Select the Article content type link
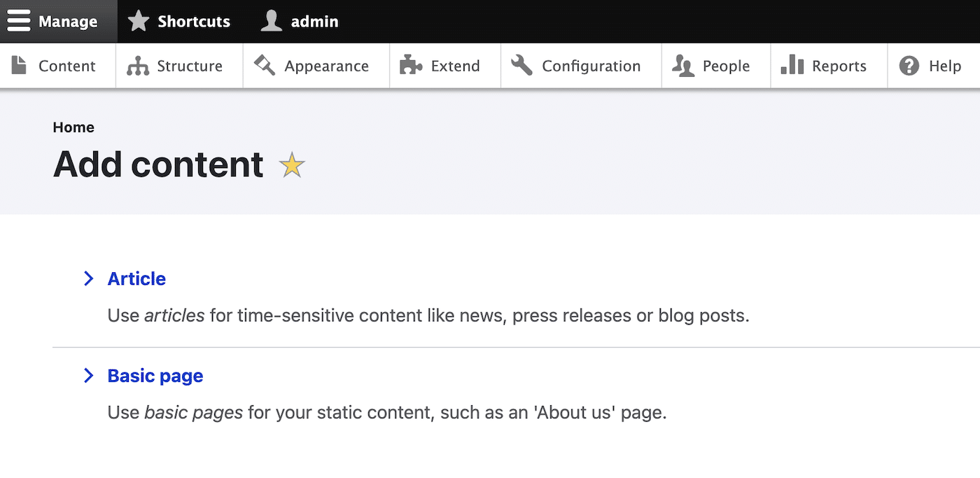 coord(136,279)
